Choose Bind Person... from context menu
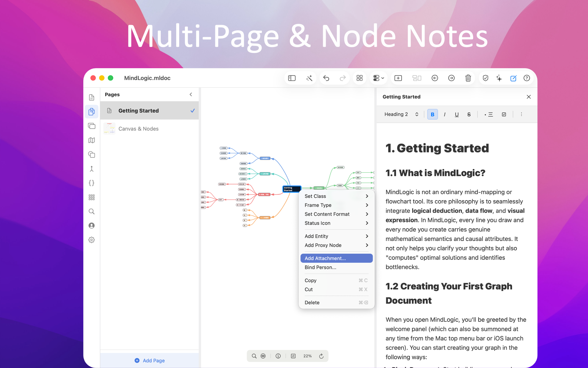 click(x=336, y=267)
